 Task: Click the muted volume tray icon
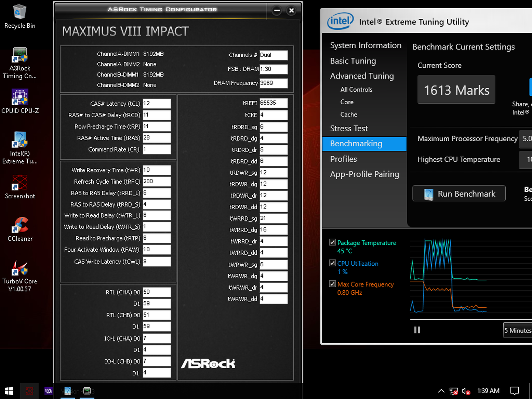(x=466, y=391)
